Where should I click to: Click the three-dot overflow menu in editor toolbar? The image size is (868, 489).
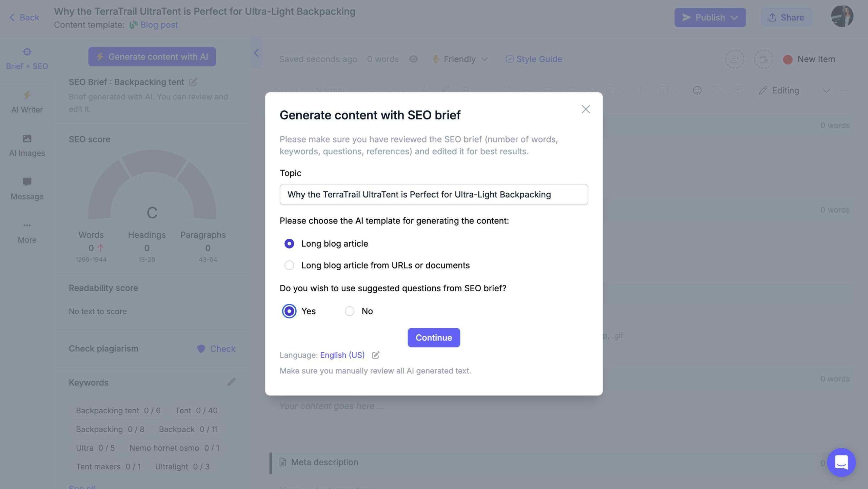844,90
